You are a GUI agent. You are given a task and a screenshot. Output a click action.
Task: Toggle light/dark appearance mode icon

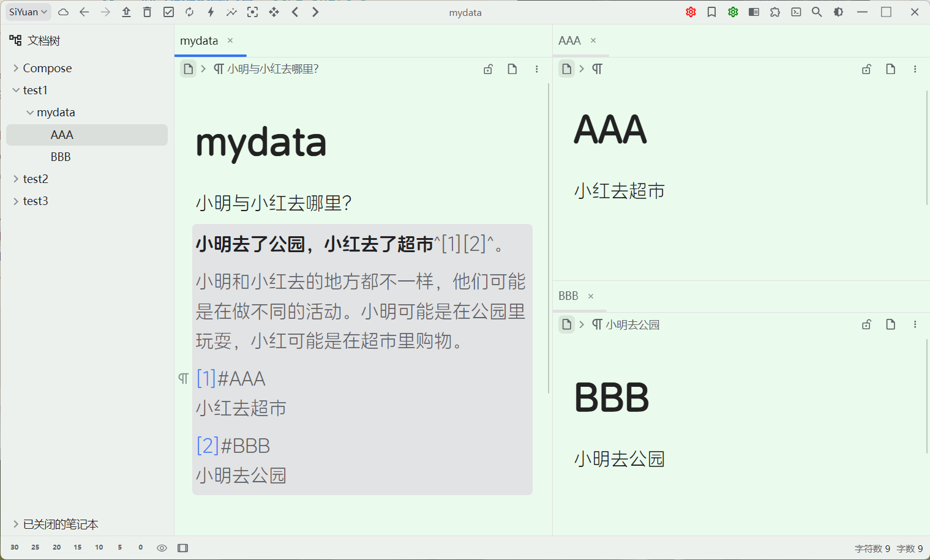point(838,12)
